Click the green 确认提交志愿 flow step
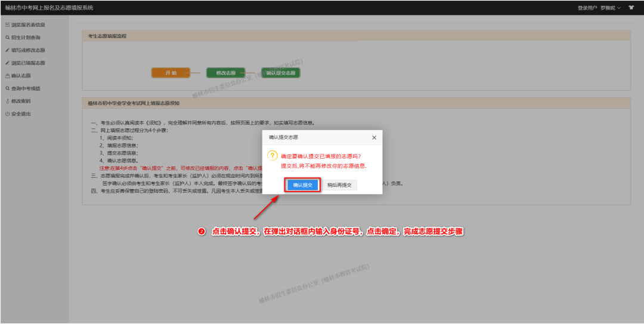 281,73
